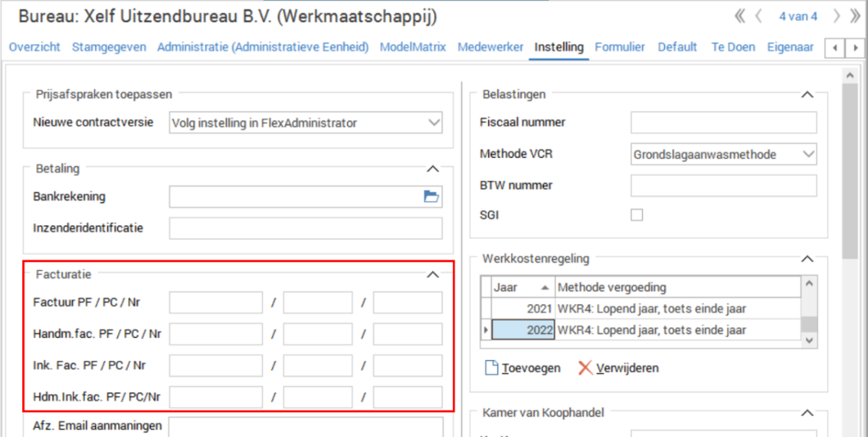Open folder icon in the Bankrekening field

coord(431,196)
